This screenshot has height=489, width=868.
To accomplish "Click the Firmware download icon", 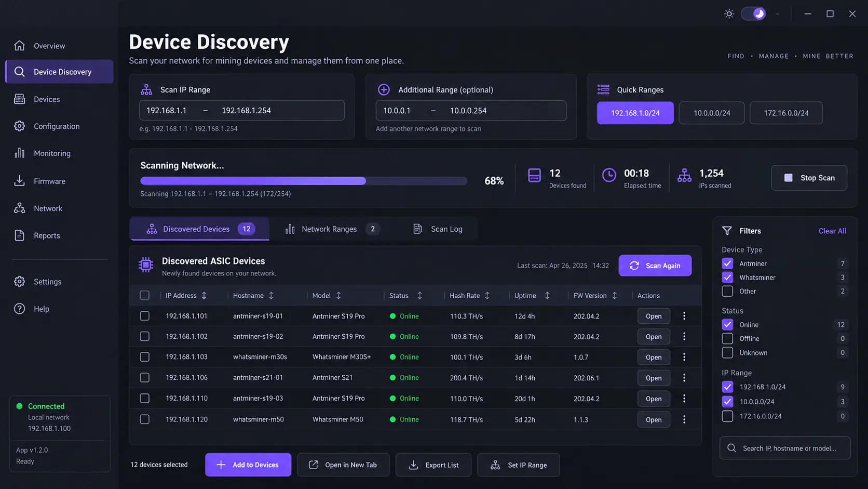I will click(20, 181).
